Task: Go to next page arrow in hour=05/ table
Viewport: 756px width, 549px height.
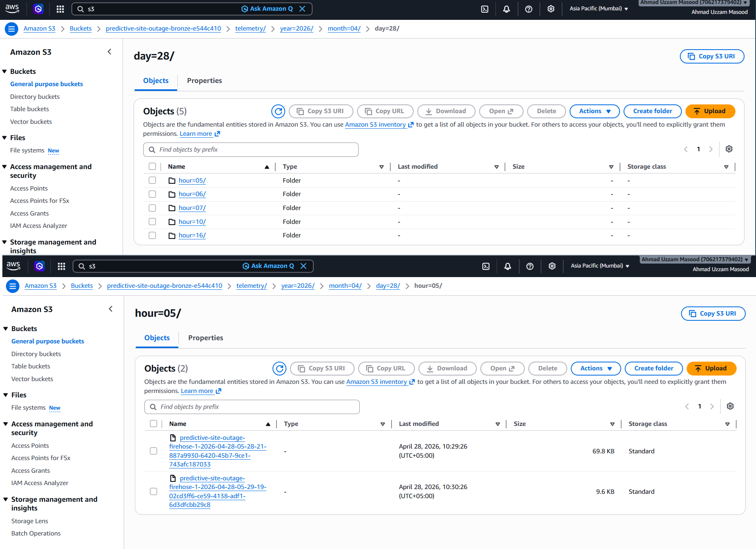Action: [x=712, y=406]
